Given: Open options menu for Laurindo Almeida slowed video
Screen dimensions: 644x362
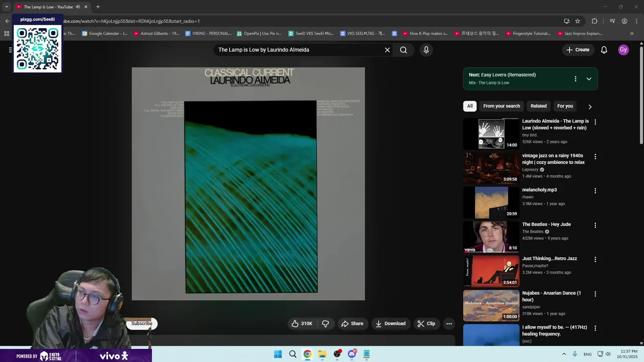Looking at the screenshot, I should pos(595,122).
